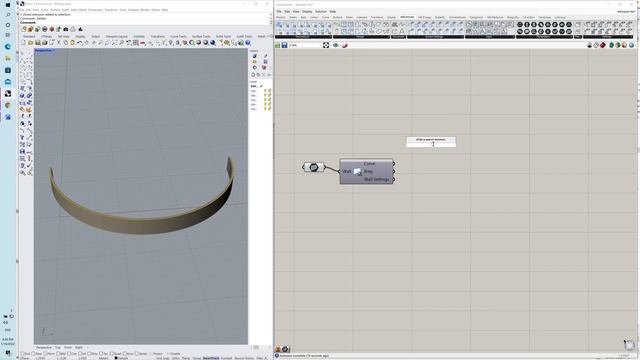Open the Params tab in Grasshopper ribbon
Image resolution: width=640 pixels, height=360 pixels.
[281, 18]
